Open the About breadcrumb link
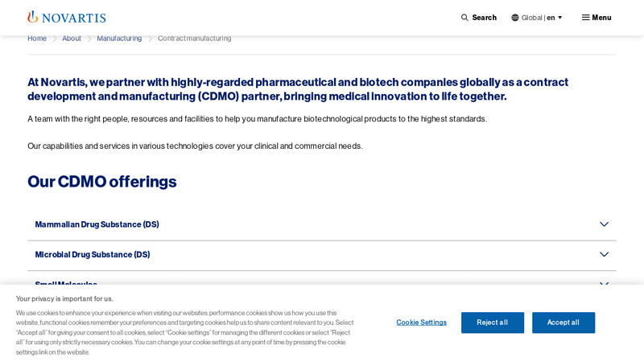 pos(72,39)
